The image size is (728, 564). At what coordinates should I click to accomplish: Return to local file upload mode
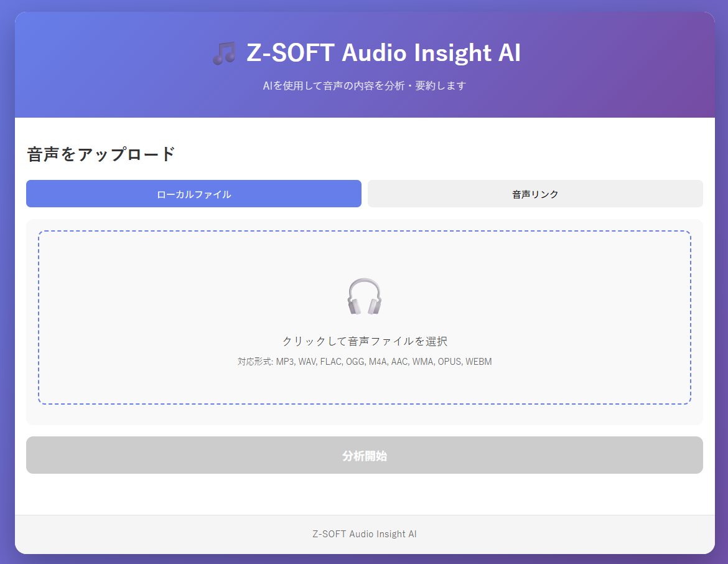[x=194, y=194]
